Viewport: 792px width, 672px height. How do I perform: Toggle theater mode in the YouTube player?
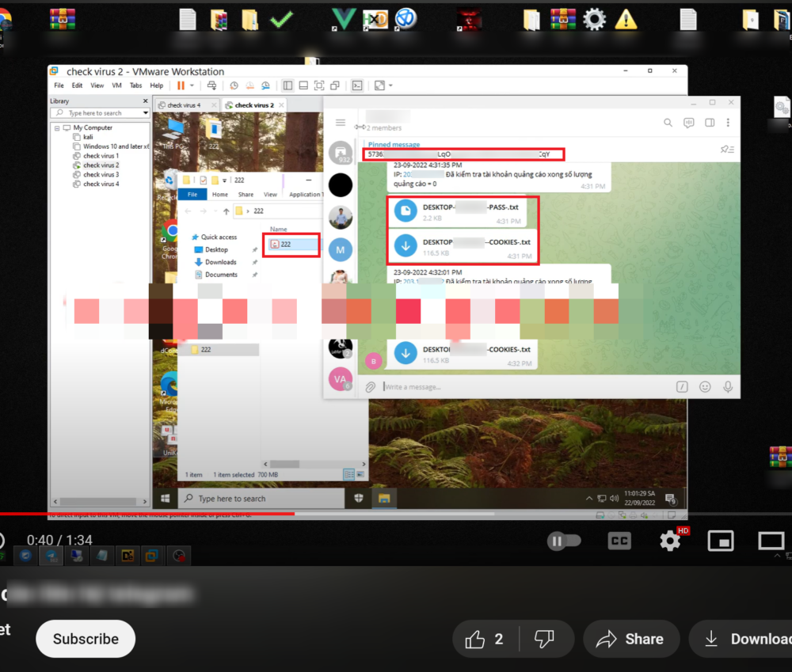(771, 541)
